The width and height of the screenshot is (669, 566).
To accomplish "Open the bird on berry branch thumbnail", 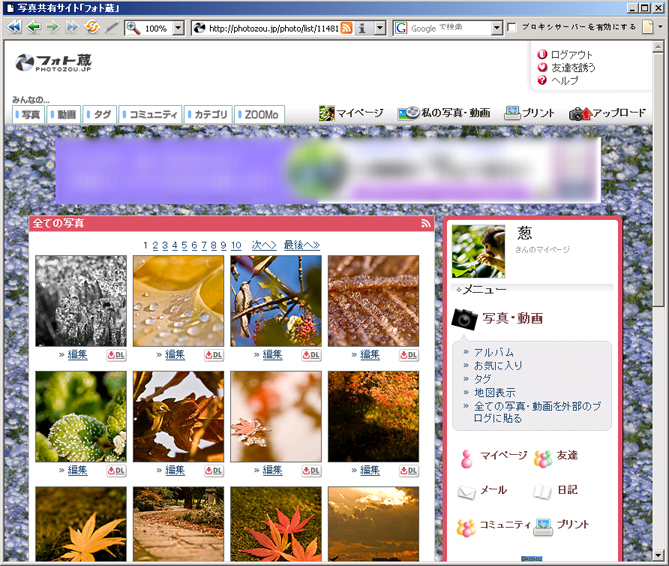I will [x=276, y=301].
